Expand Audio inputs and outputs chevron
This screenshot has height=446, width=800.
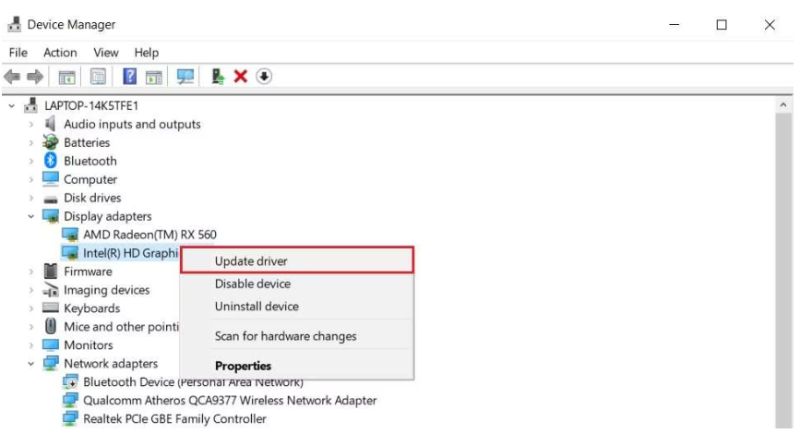point(31,124)
